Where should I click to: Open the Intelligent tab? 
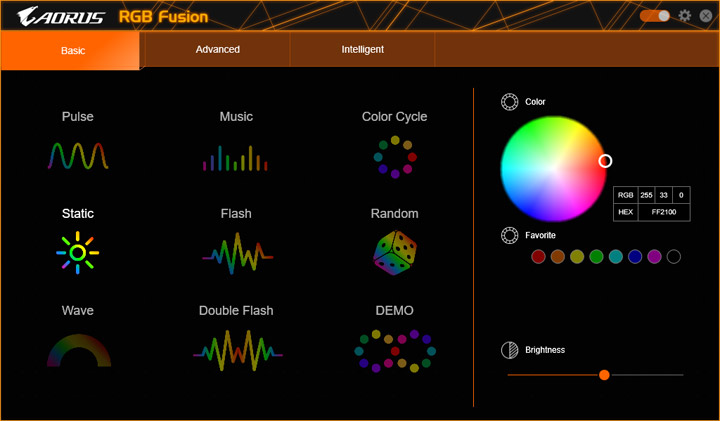(x=362, y=49)
